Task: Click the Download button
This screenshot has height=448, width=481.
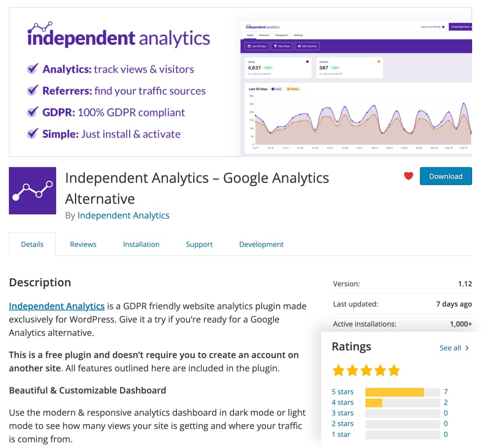Action: point(445,176)
